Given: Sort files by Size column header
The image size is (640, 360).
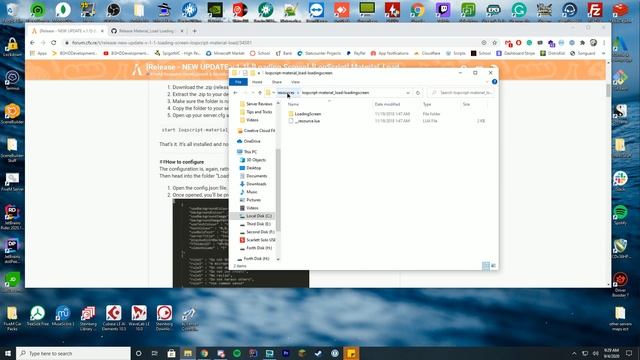Looking at the screenshot, I should (x=466, y=104).
